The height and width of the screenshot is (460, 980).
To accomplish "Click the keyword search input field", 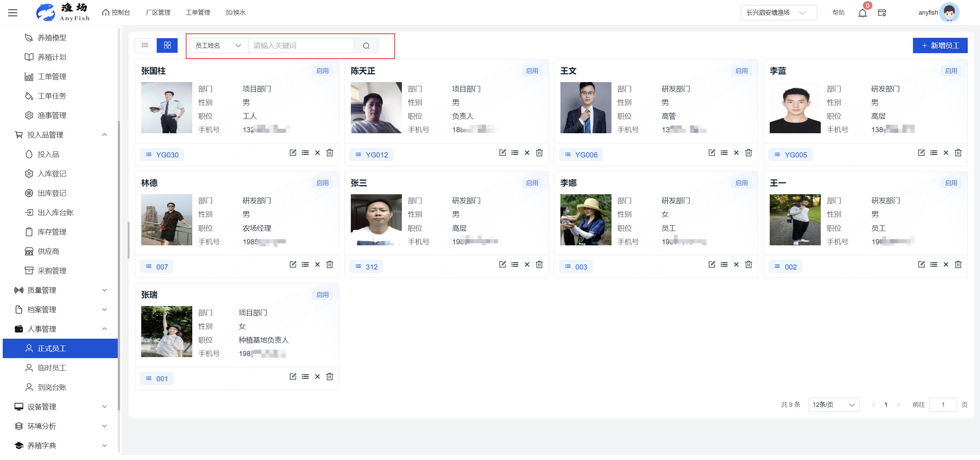I will [300, 46].
